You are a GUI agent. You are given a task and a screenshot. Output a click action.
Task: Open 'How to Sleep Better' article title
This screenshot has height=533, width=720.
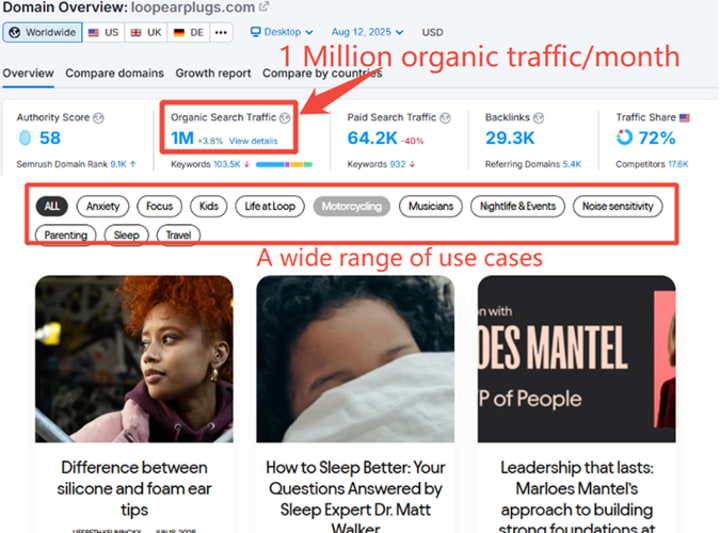click(x=355, y=496)
